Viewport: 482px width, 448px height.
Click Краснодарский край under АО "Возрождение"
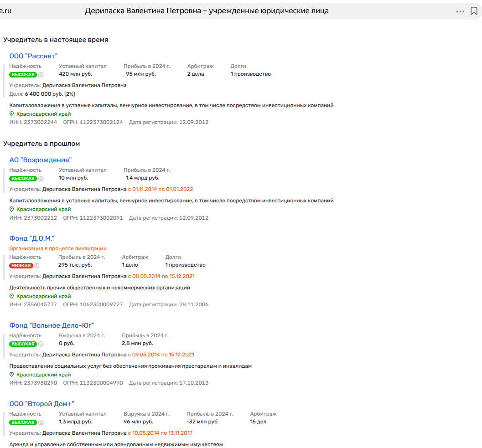43,209
